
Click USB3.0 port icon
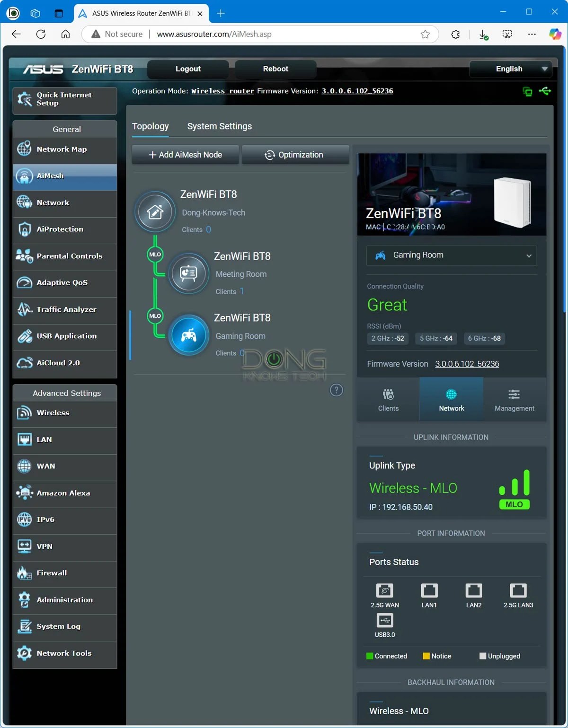pos(385,620)
